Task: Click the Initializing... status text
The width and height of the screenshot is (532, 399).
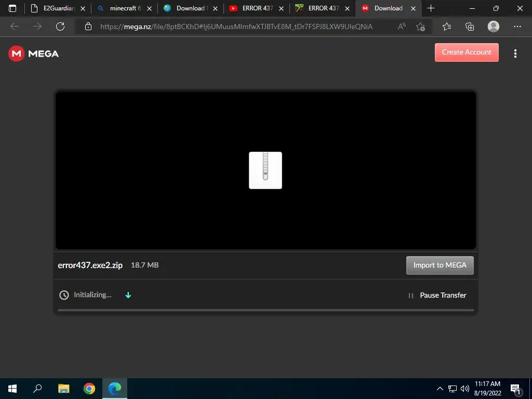Action: [92, 295]
